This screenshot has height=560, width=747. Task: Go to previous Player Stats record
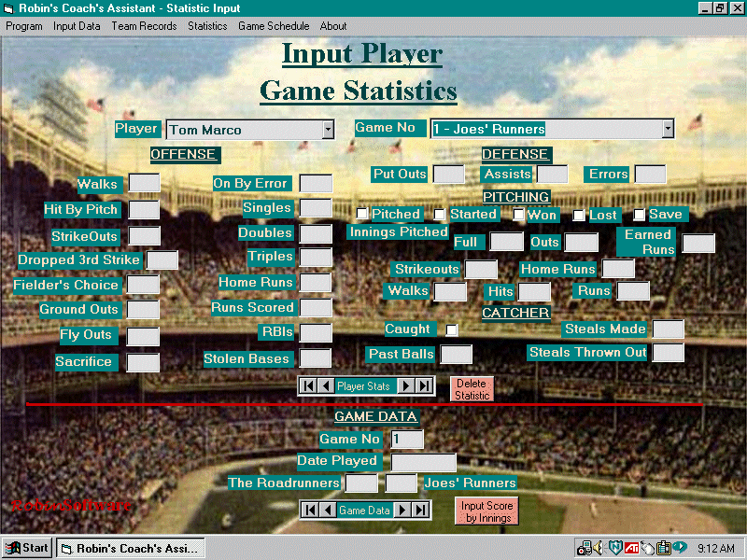tap(325, 385)
